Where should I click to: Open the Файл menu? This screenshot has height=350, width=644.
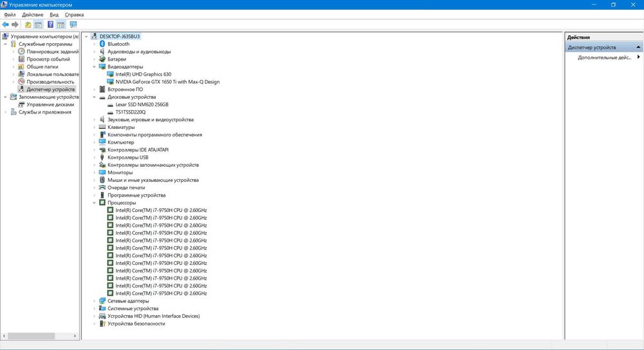pos(10,14)
